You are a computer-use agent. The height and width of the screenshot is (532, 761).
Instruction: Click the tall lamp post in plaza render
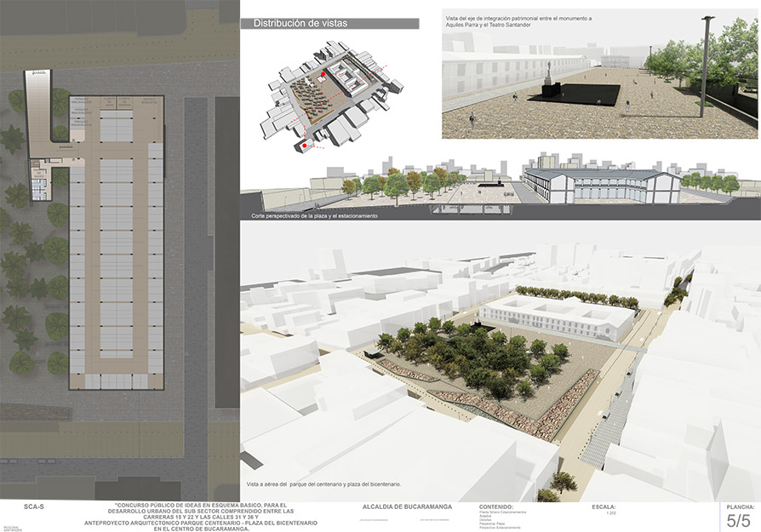[x=706, y=66]
